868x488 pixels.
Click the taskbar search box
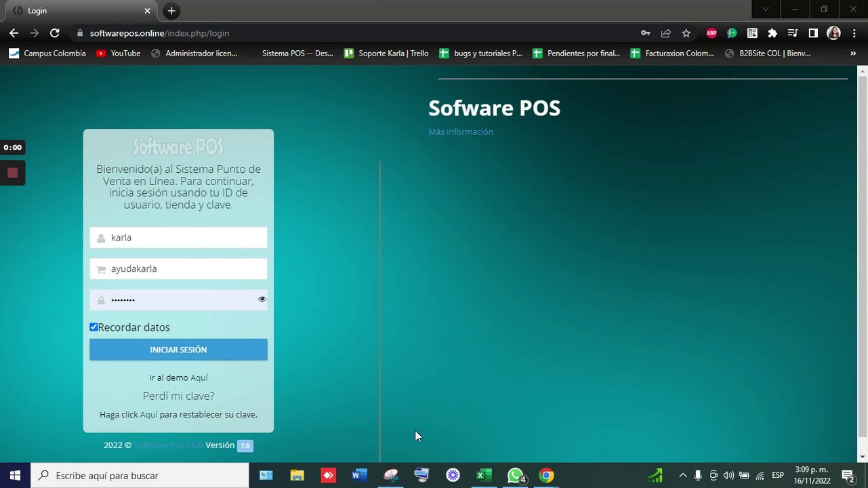coord(140,476)
